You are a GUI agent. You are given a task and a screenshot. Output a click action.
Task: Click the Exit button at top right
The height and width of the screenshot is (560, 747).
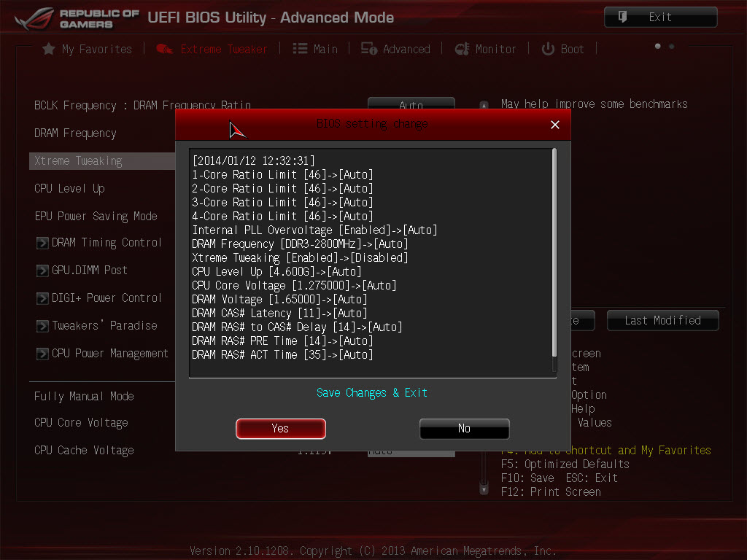tap(661, 17)
